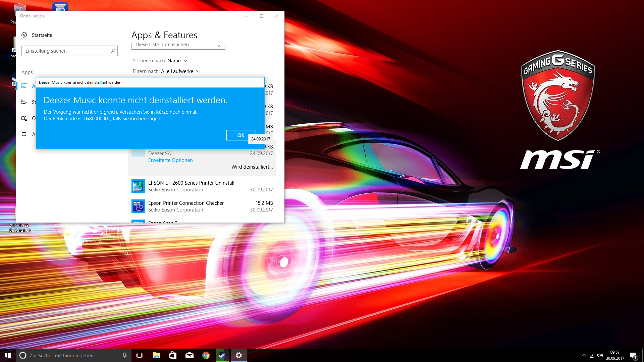Open File Explorer from the taskbar
Viewport: 644px width, 362px height.
pos(156,355)
